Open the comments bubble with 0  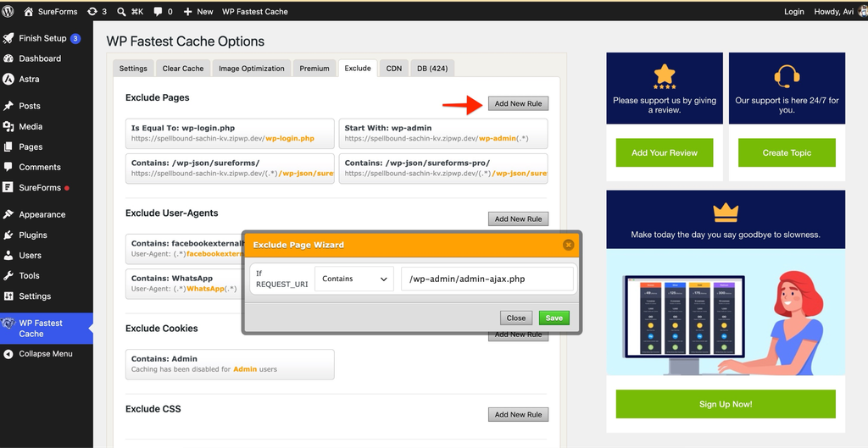click(159, 11)
